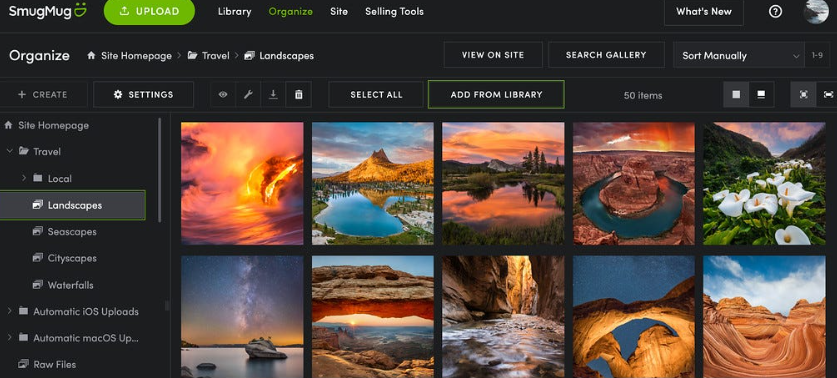Expand the Automatic iOS Uploads folder
The width and height of the screenshot is (837, 378).
pos(9,311)
